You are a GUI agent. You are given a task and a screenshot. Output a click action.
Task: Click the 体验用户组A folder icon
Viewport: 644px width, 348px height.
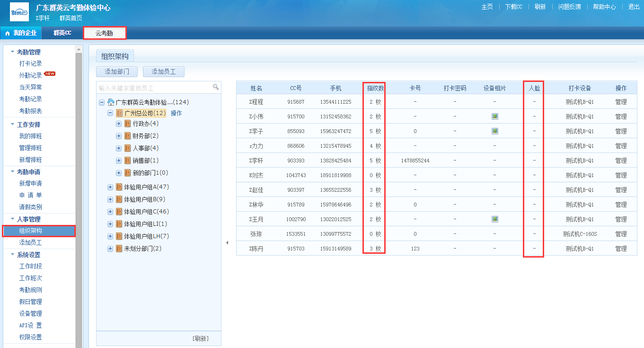(x=119, y=187)
